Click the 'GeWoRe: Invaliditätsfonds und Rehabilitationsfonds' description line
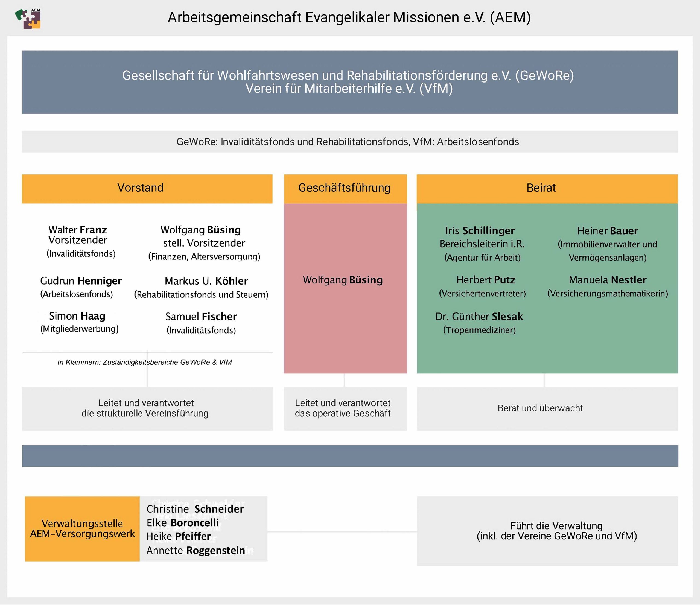This screenshot has height=605, width=700. (x=350, y=142)
